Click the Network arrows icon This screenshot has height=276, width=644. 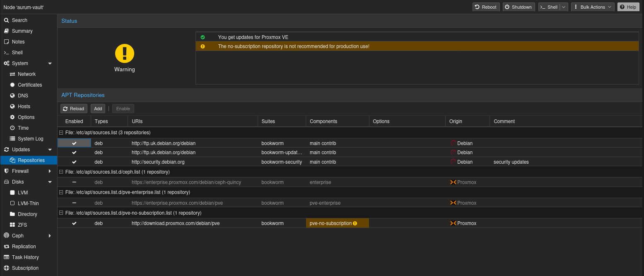[x=12, y=74]
